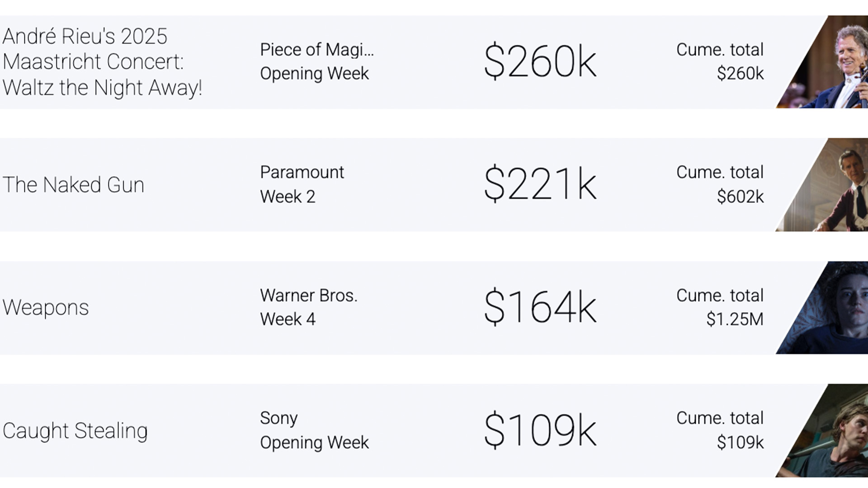
Task: Select the Sony distributor label
Action: tap(278, 418)
